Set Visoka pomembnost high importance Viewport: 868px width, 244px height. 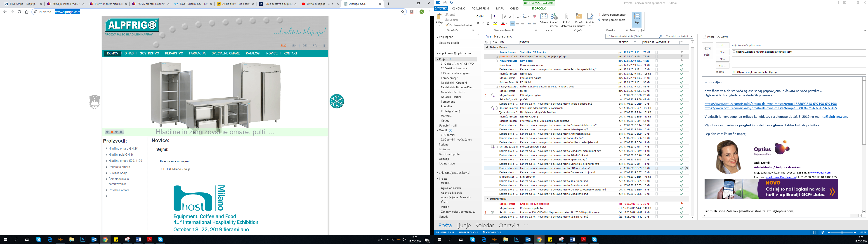pyautogui.click(x=612, y=15)
